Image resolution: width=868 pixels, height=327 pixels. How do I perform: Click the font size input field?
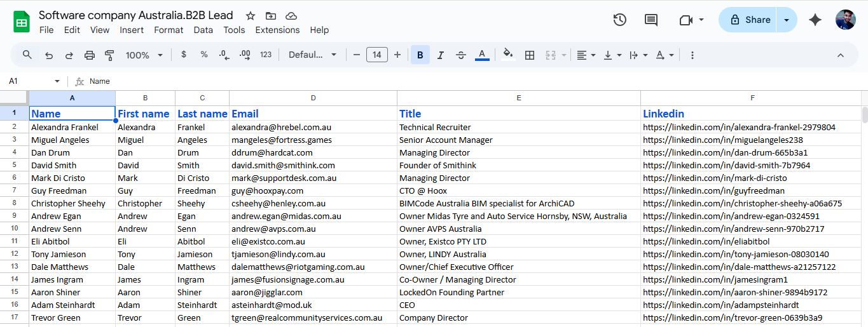[x=376, y=55]
